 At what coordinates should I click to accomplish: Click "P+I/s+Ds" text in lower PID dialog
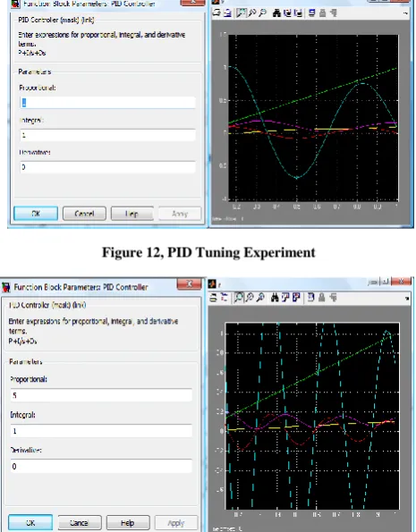22,341
